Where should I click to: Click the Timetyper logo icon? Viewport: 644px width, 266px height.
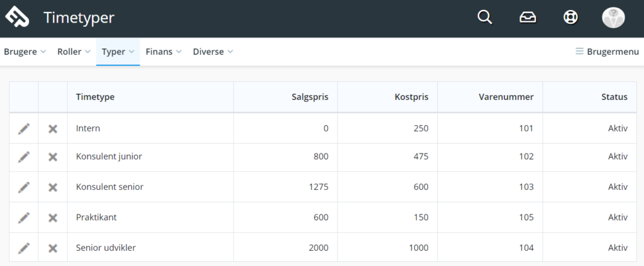pyautogui.click(x=17, y=17)
